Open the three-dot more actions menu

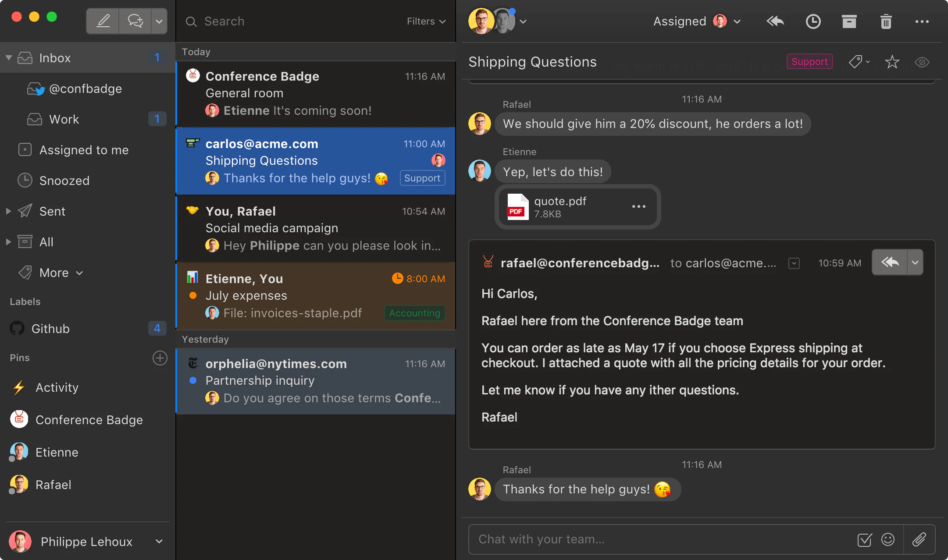pyautogui.click(x=922, y=21)
